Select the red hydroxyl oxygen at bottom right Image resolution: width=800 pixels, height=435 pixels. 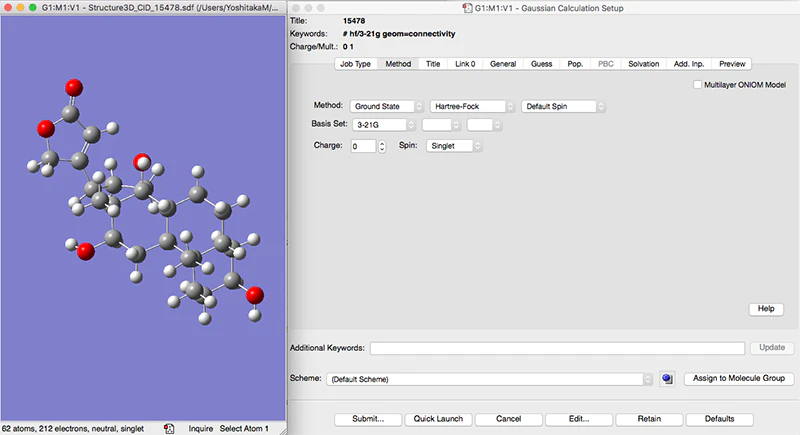click(x=255, y=295)
